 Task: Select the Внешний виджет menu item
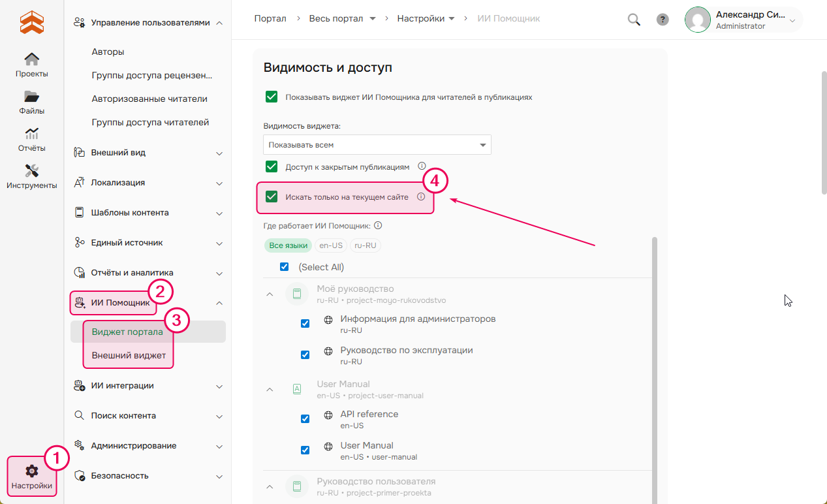(129, 356)
